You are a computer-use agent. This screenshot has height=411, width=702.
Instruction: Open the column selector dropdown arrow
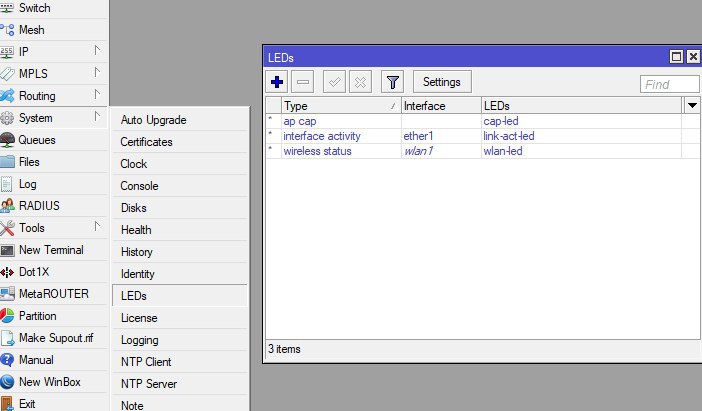tap(692, 106)
